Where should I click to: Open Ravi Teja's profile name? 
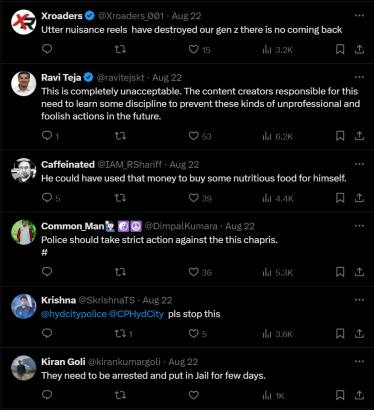click(61, 78)
